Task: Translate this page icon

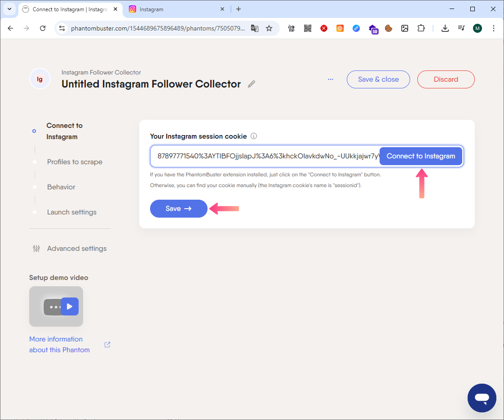Action: coord(255,28)
